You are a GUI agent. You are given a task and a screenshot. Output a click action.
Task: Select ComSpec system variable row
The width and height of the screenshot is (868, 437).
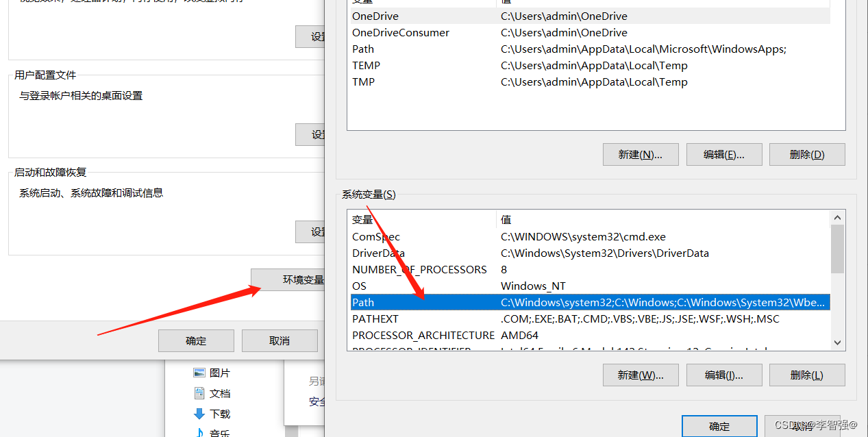(x=590, y=237)
